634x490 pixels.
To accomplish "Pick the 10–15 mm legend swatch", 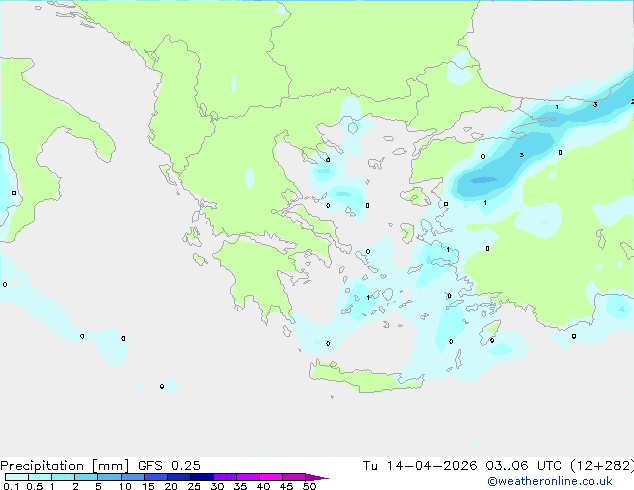I will (132, 477).
